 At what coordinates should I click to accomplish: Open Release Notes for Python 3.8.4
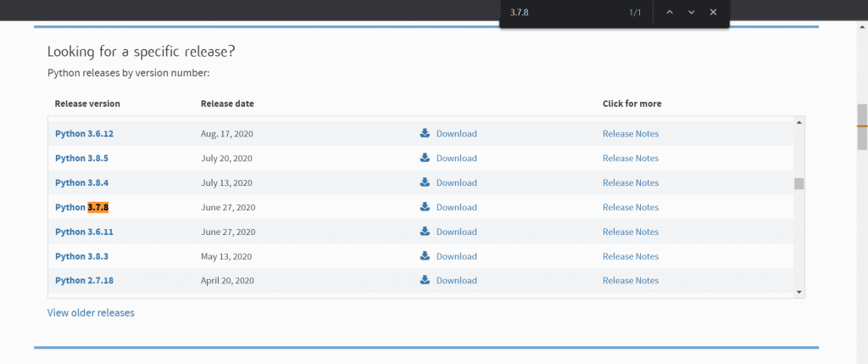pos(631,182)
